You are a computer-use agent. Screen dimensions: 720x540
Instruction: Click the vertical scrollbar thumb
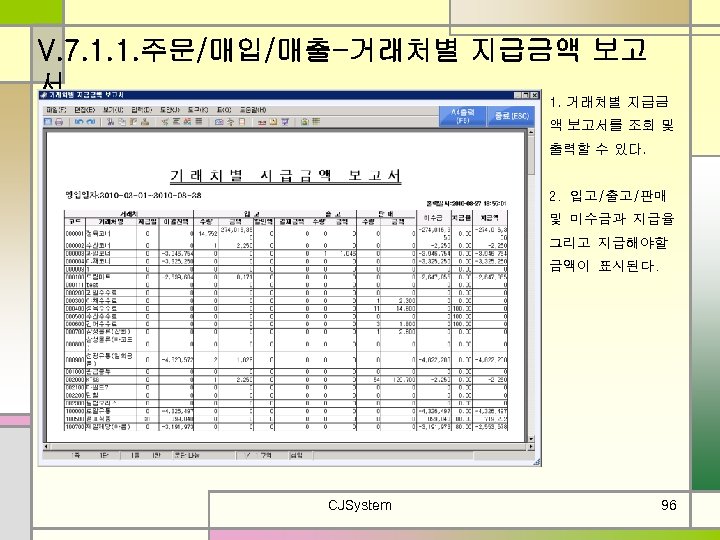click(x=531, y=155)
